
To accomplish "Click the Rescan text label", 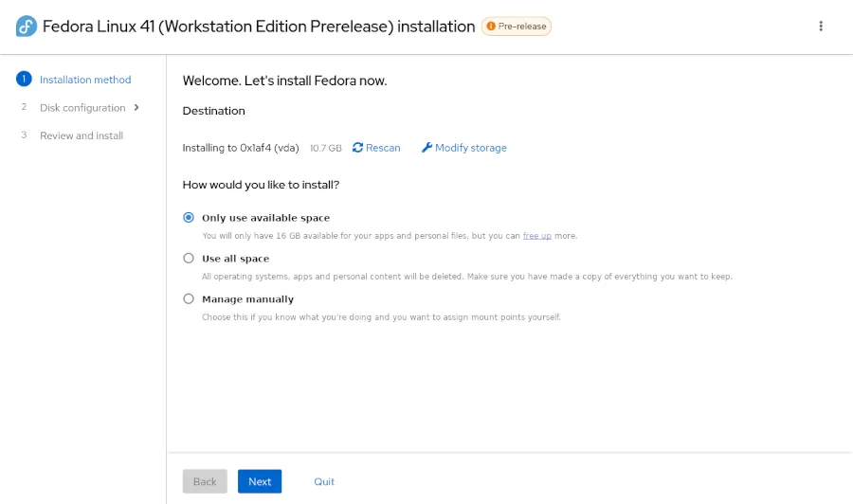I will point(383,148).
